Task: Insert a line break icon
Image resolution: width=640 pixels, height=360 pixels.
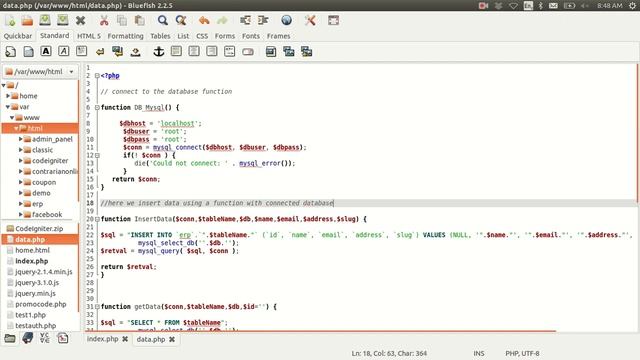Action: [x=100, y=52]
